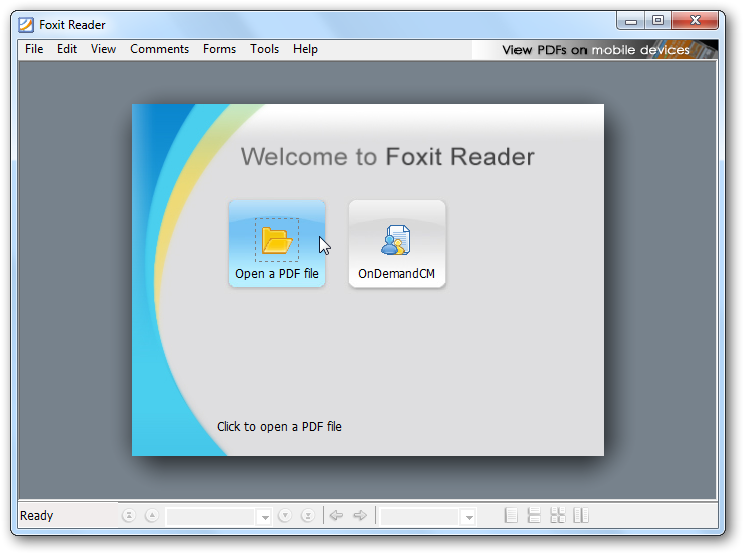Open the Comments menu
This screenshot has width=744, height=554.
[159, 49]
